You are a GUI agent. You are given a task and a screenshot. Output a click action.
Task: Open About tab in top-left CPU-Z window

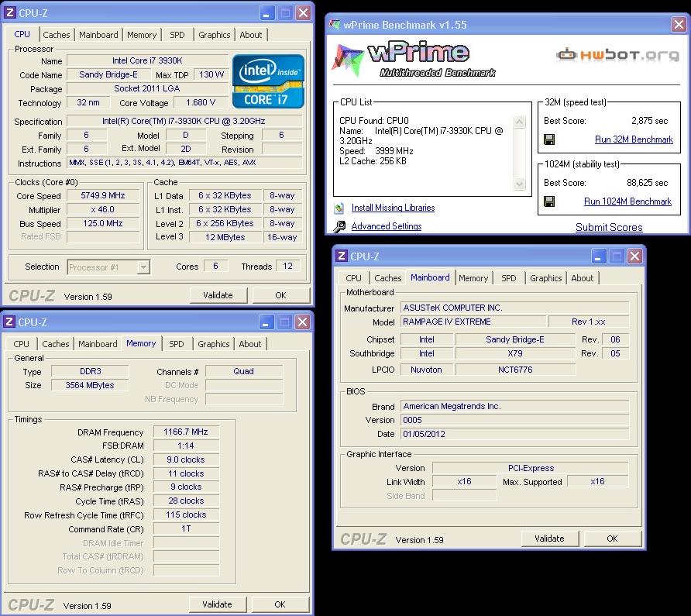click(x=251, y=35)
